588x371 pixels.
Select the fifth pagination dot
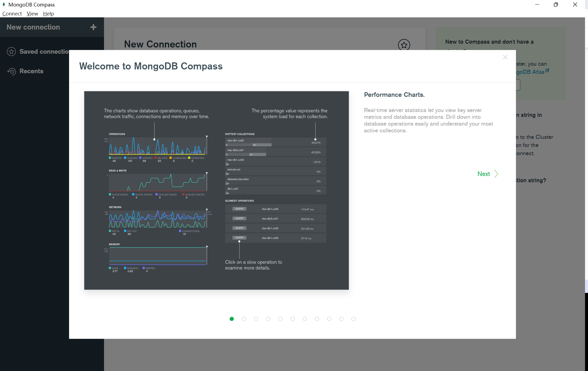(280, 319)
